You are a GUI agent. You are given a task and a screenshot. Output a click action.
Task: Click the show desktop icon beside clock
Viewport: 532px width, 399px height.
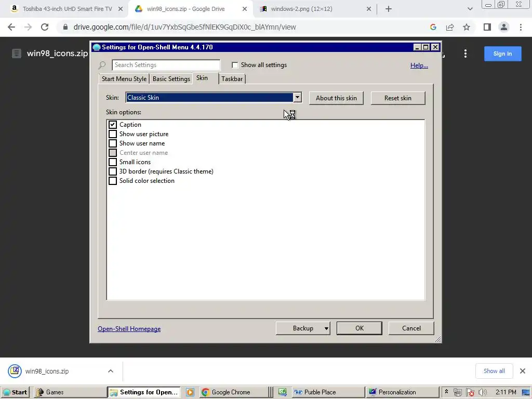tap(526, 392)
